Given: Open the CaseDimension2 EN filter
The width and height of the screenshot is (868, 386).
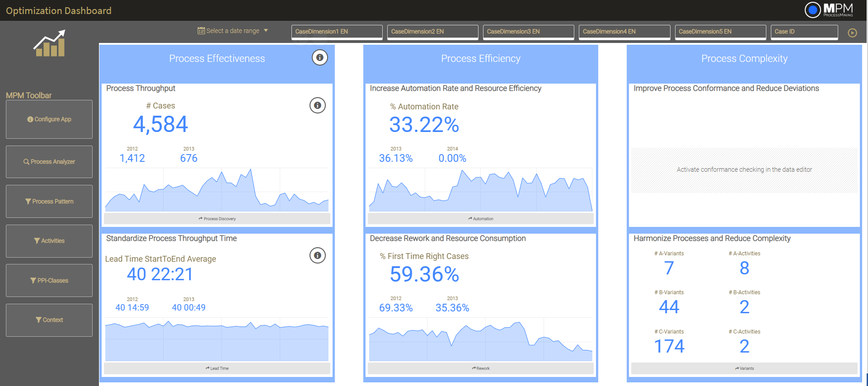Looking at the screenshot, I should click(x=433, y=32).
